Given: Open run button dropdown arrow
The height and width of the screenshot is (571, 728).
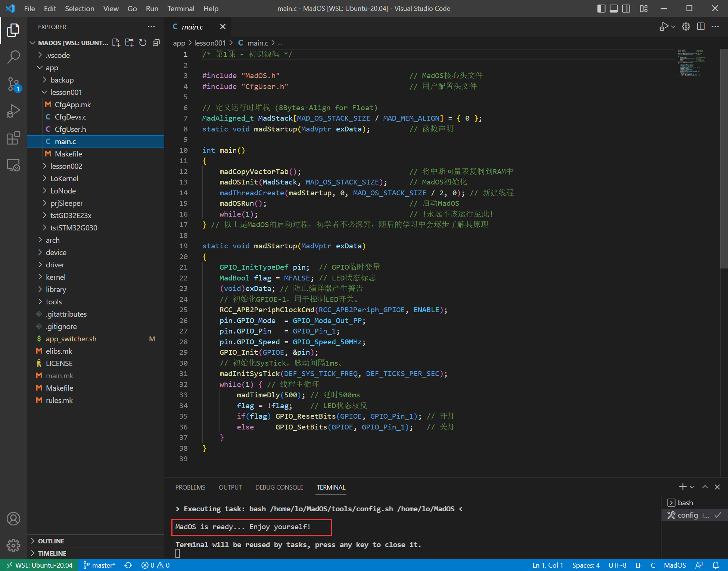Looking at the screenshot, I should [x=673, y=27].
